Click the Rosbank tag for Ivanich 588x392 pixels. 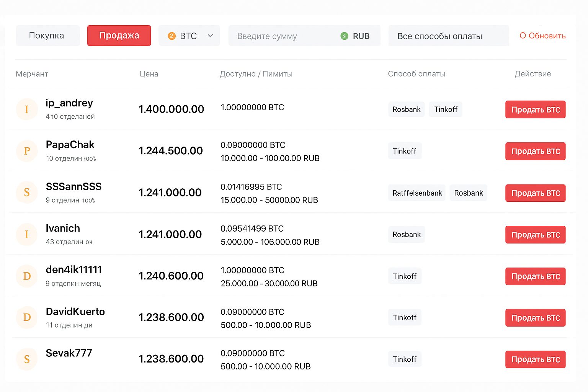coord(407,235)
